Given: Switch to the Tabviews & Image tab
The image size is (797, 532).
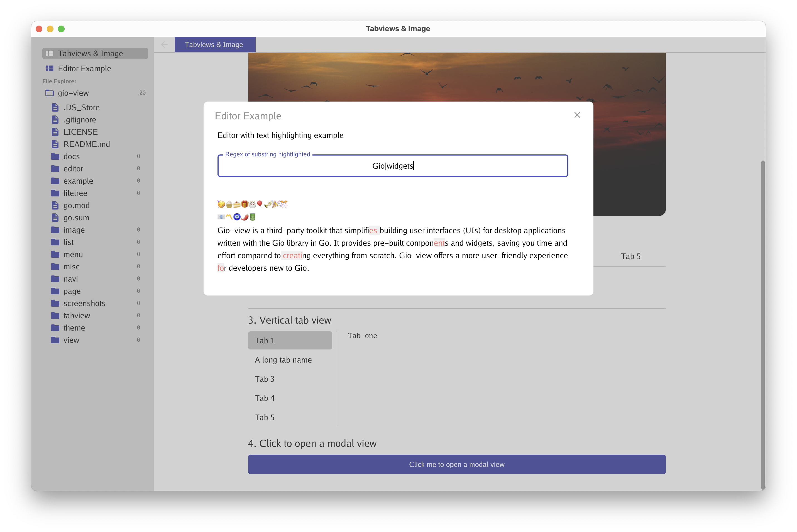Looking at the screenshot, I should tap(215, 45).
